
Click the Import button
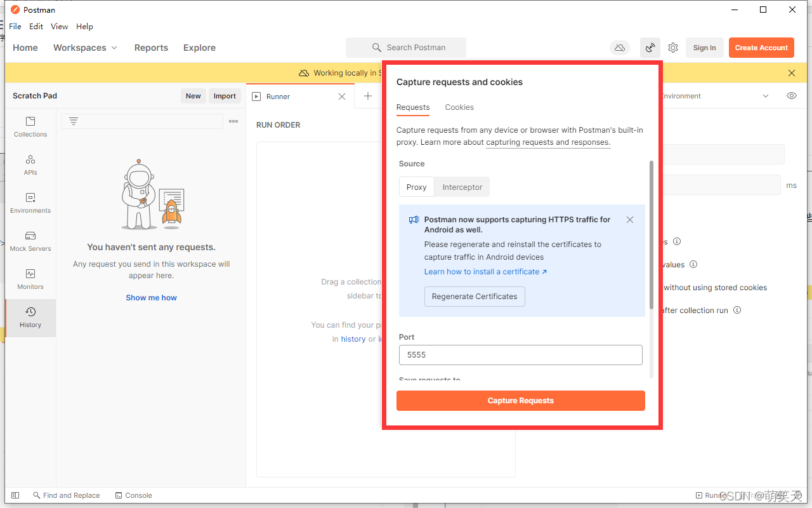[225, 96]
